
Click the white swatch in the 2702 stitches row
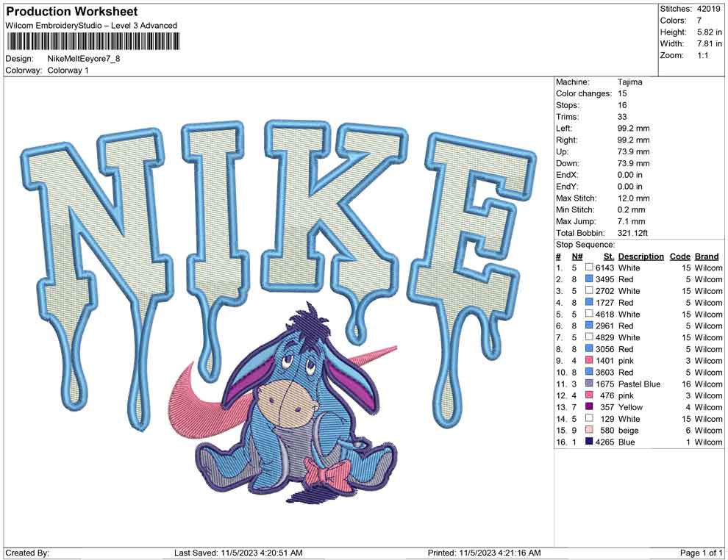(589, 290)
